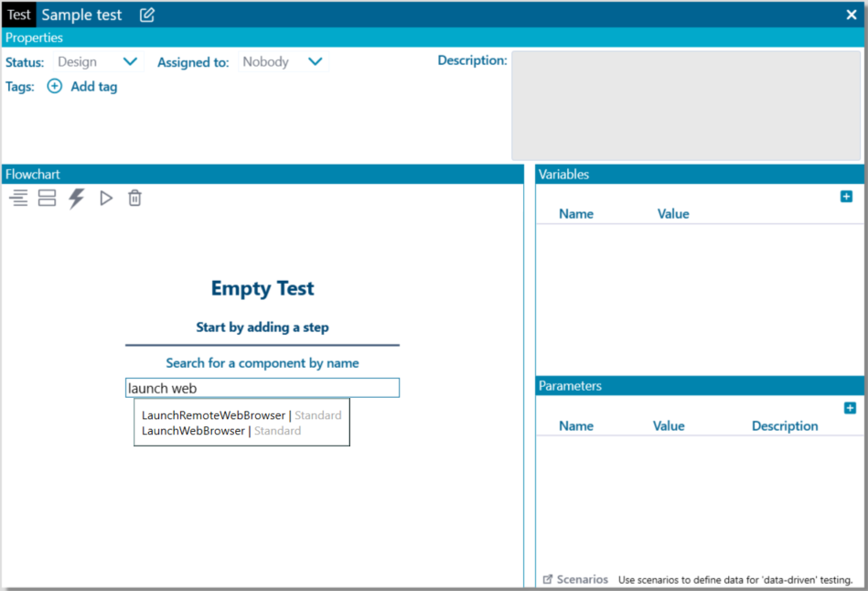Close the Sample test window

(x=852, y=15)
